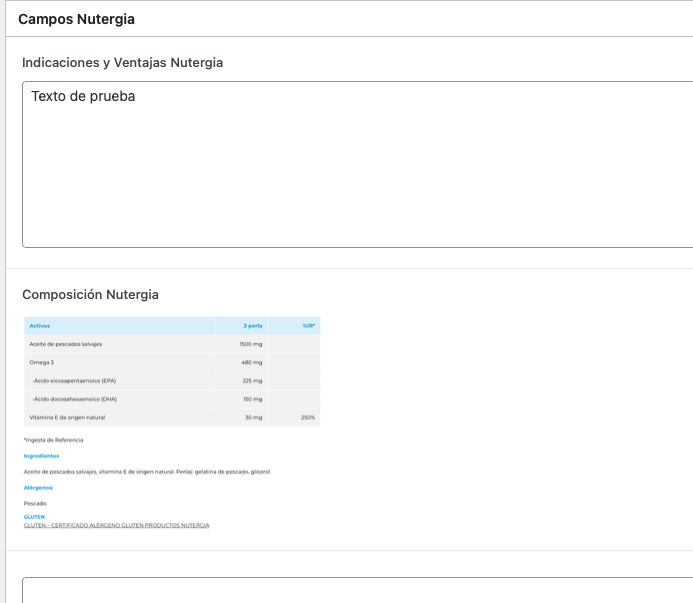Click the 'Vitamina E de origen natural' row

67,417
